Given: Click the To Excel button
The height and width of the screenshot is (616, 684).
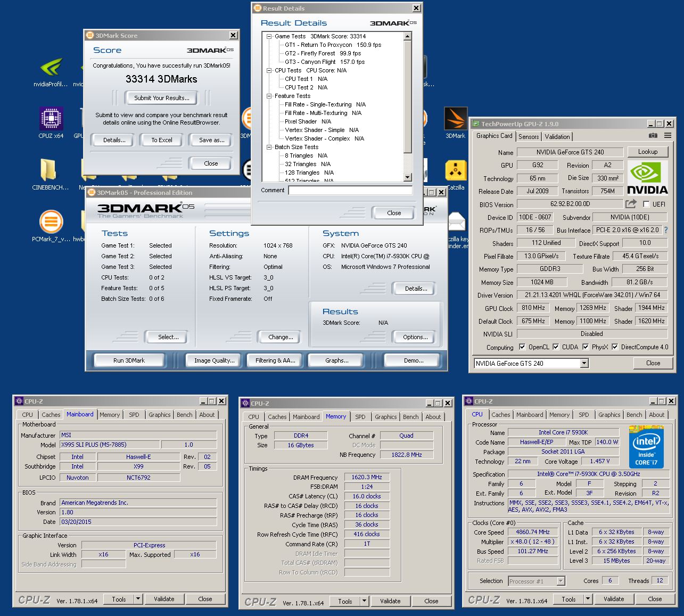Looking at the screenshot, I should click(162, 140).
